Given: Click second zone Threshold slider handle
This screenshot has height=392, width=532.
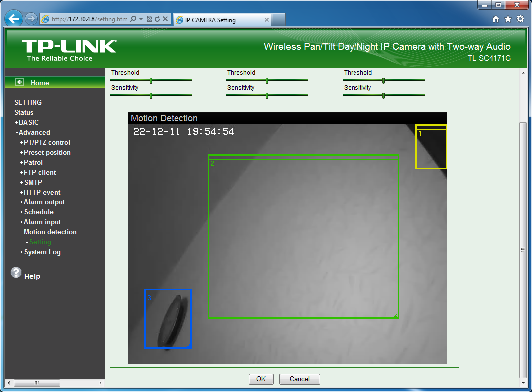Looking at the screenshot, I should pyautogui.click(x=267, y=81).
